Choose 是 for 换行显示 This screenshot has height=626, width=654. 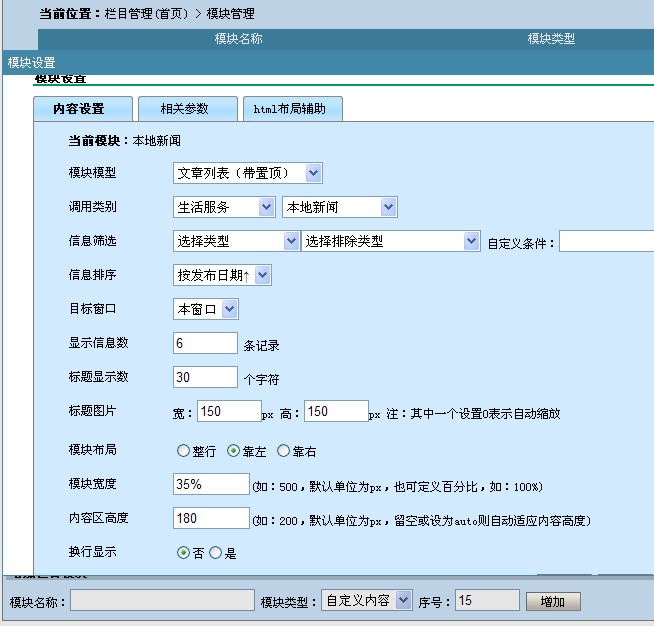(215, 553)
